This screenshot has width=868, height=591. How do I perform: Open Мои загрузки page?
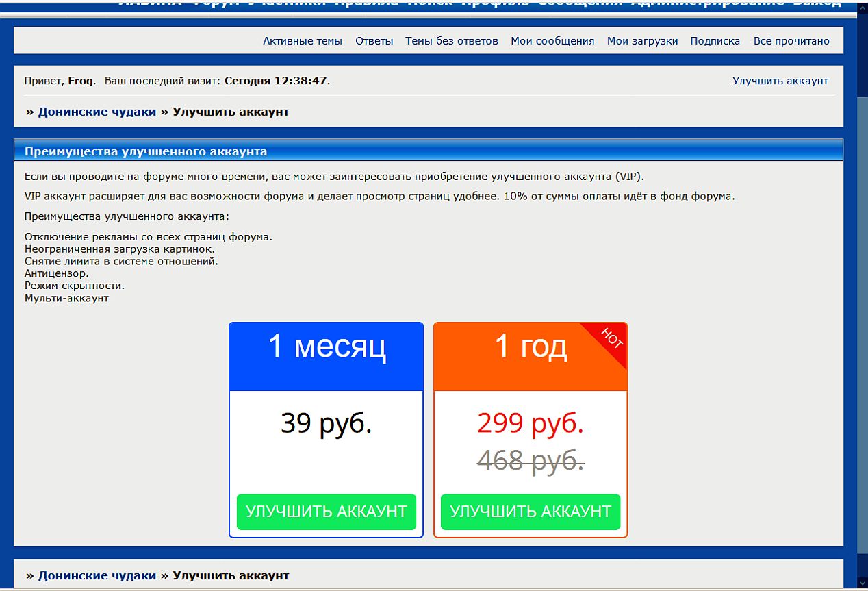[642, 41]
